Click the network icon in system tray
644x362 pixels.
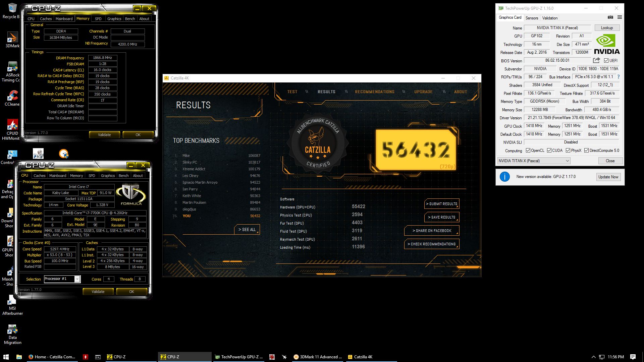pyautogui.click(x=602, y=357)
